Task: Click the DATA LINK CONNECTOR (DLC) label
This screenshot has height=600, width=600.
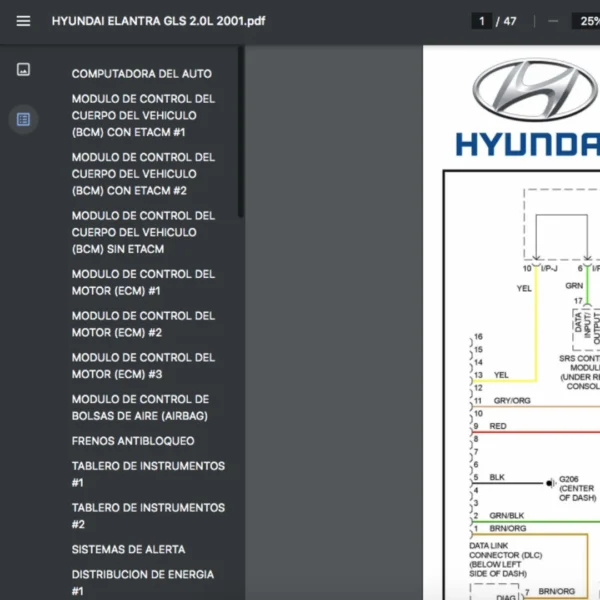Action: click(x=505, y=559)
